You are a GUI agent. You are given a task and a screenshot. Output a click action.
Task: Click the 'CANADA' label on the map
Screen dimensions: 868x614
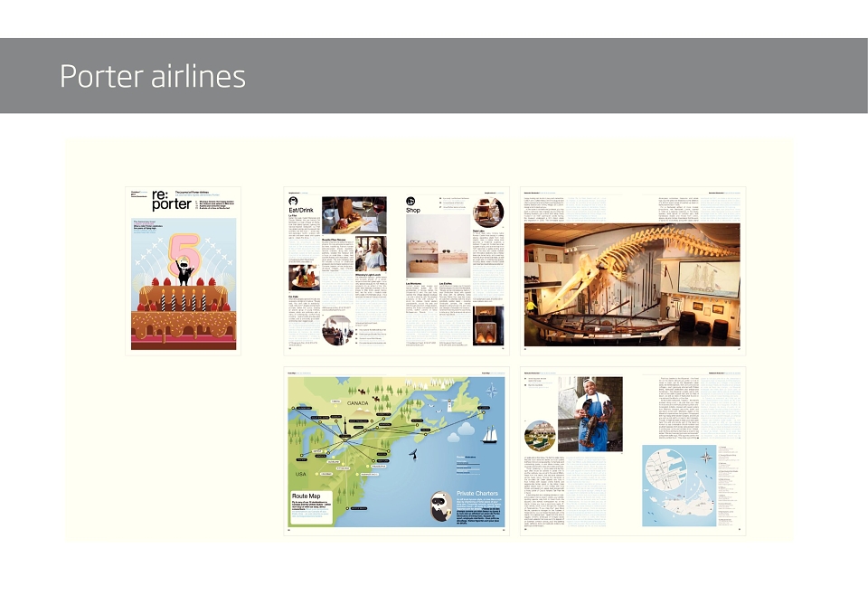[357, 403]
